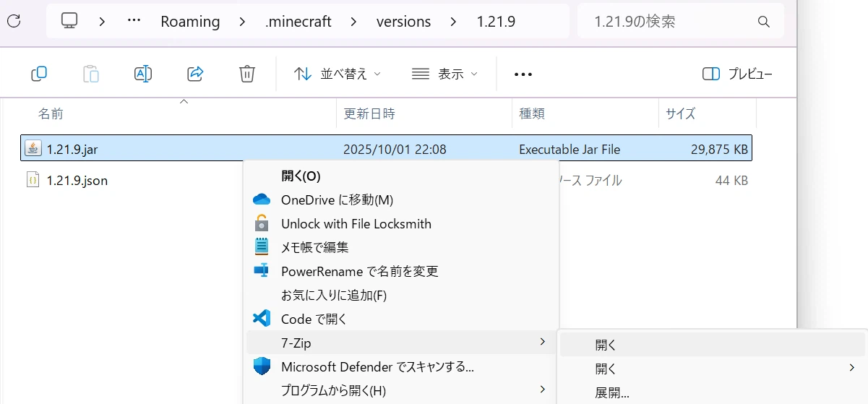Click the 1.21.9.json file icon

[x=33, y=179]
